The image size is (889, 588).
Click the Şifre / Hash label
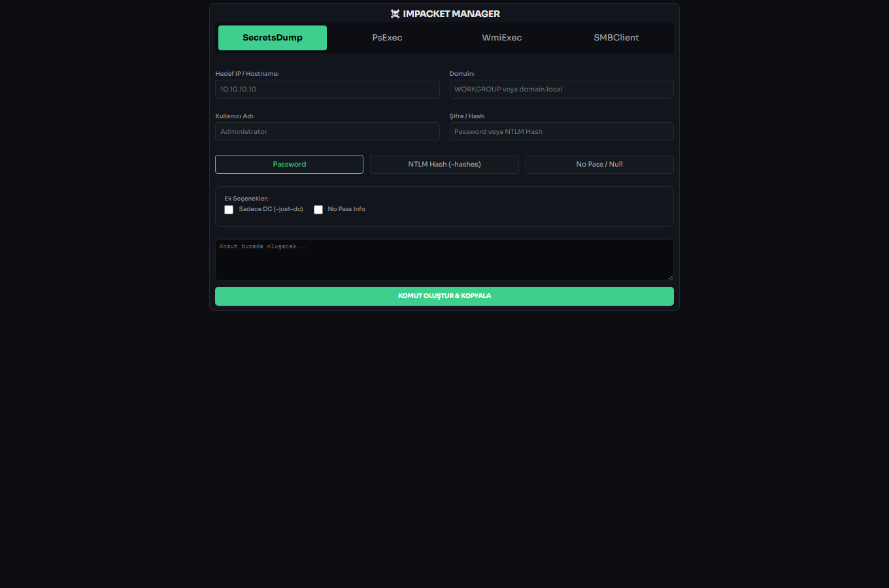pos(467,116)
